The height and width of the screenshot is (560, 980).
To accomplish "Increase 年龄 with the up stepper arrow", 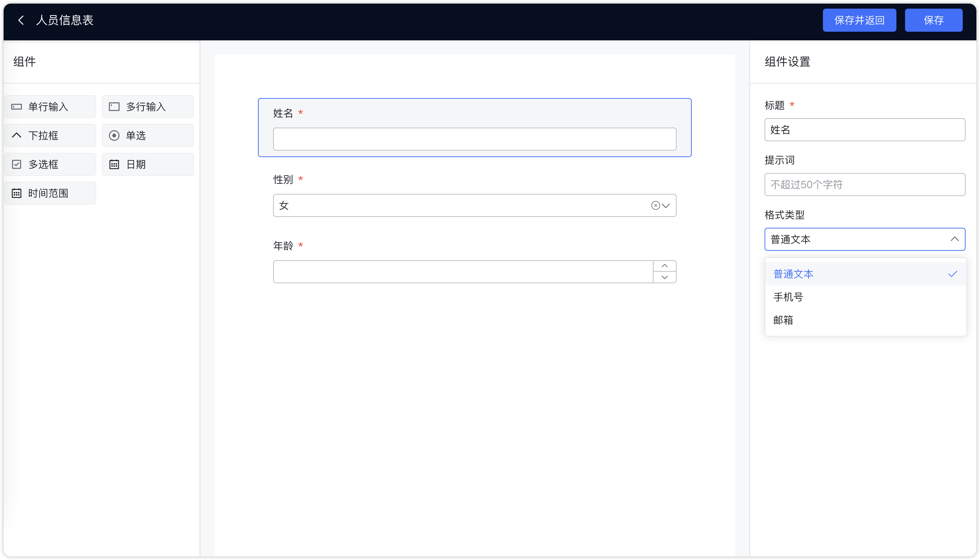I will 664,266.
